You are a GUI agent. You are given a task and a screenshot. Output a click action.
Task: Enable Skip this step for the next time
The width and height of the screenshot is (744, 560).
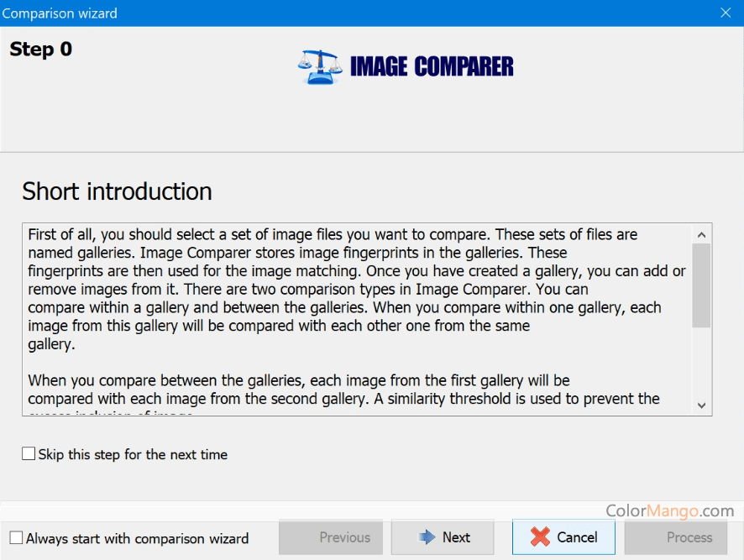(x=29, y=454)
